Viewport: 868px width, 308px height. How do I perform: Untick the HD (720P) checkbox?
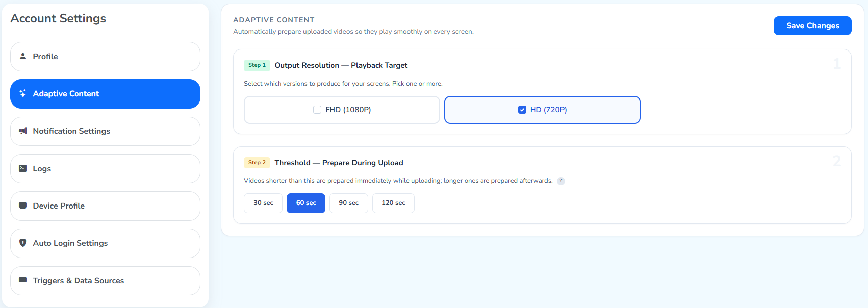(522, 110)
